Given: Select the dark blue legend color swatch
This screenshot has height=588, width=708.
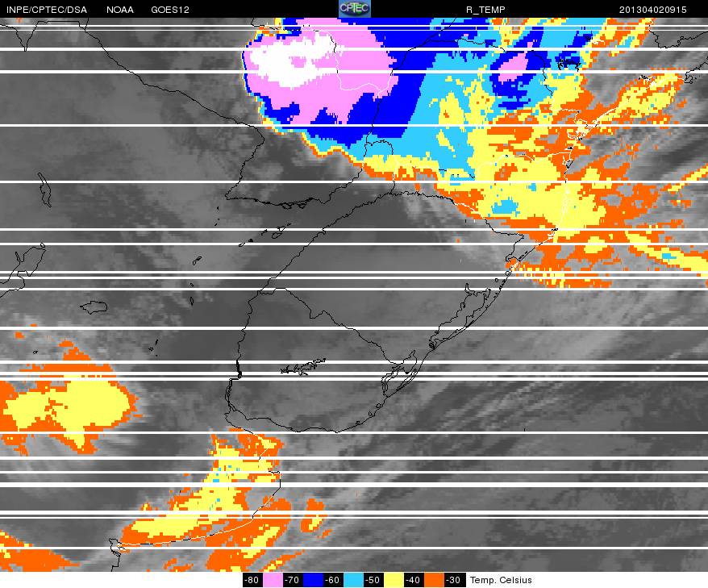Looking at the screenshot, I should 313,580.
